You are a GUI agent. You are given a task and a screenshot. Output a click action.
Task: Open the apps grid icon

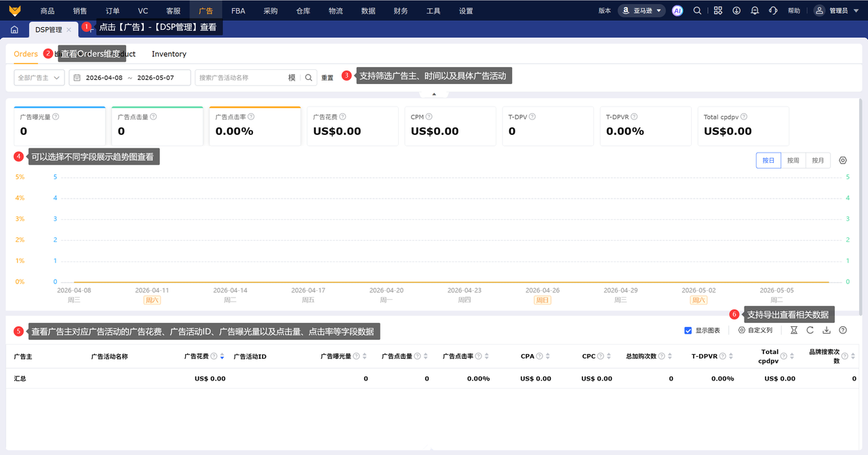718,11
